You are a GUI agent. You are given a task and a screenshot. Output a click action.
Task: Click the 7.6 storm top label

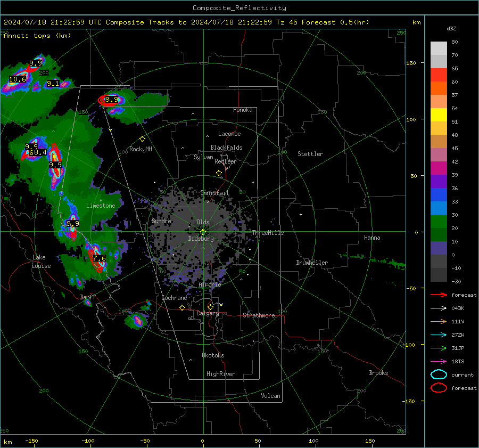tap(100, 258)
